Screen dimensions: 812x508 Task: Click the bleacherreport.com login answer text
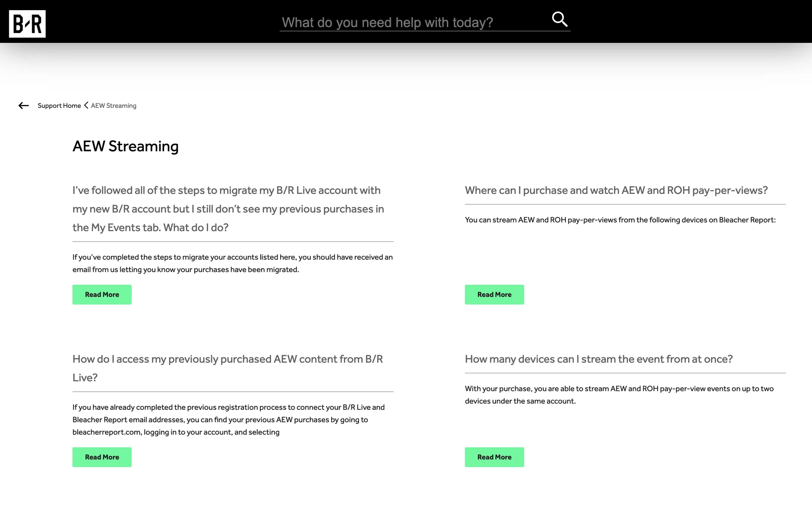228,420
